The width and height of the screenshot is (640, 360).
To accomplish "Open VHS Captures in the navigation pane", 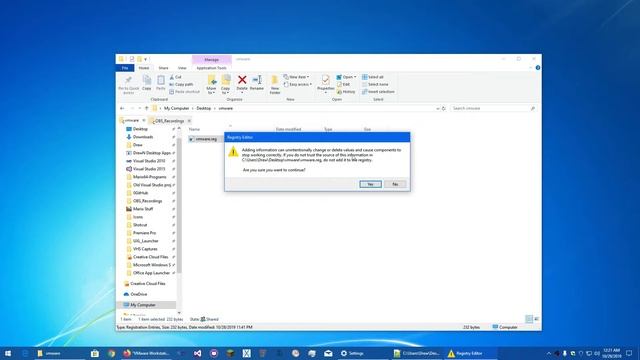I will tap(145, 249).
